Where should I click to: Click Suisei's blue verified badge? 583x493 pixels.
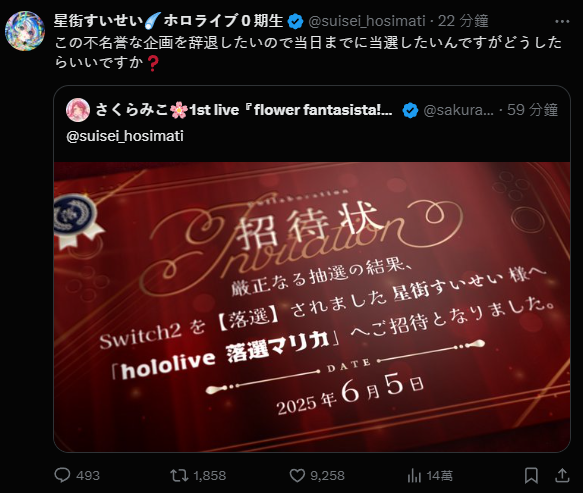(296, 21)
